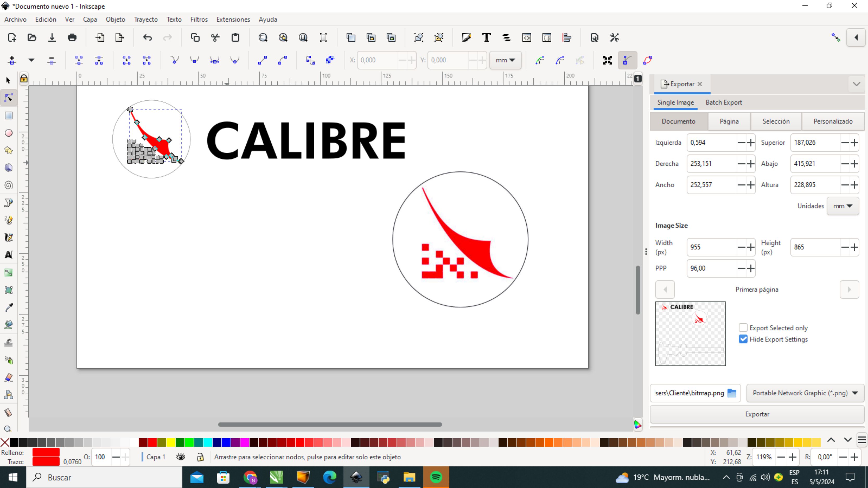Screen dimensions: 868x488
Task: Select the Ellipse tool
Action: 8,133
